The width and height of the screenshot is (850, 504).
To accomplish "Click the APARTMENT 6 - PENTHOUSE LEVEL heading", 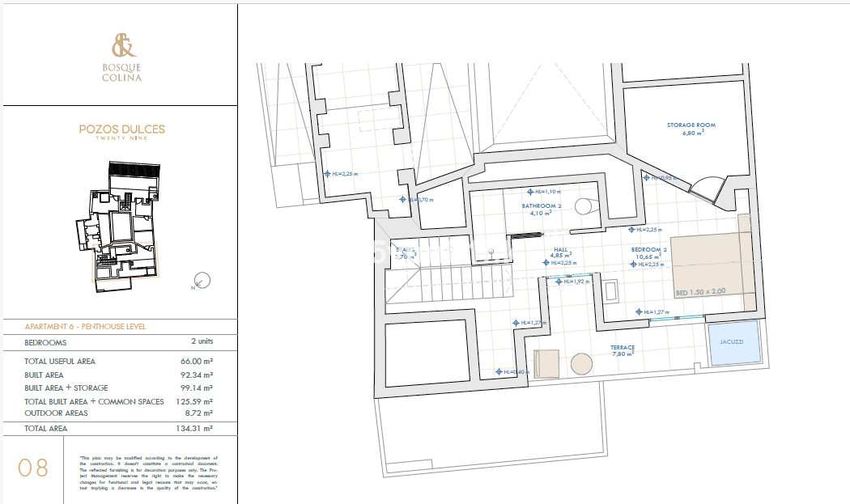I will (x=87, y=327).
